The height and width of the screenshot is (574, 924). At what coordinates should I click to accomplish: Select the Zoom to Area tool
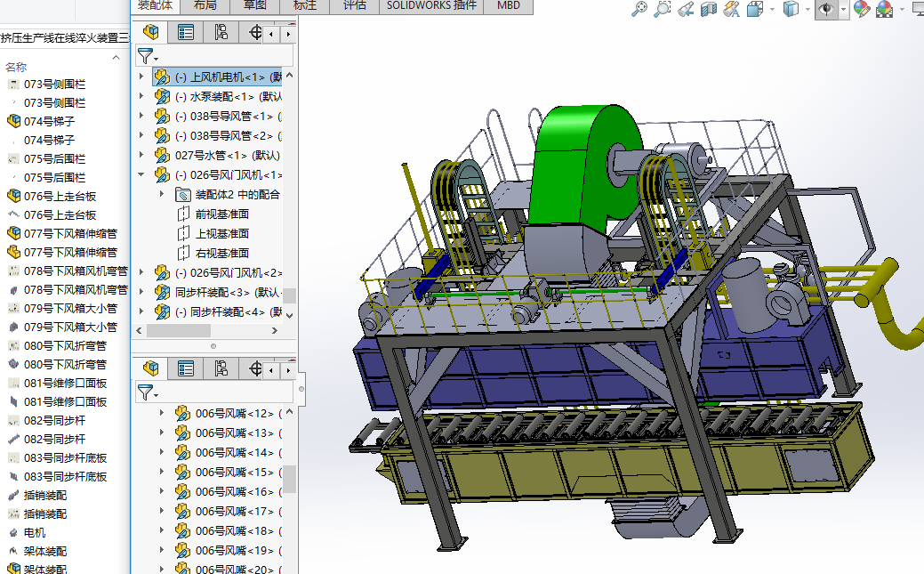663,9
